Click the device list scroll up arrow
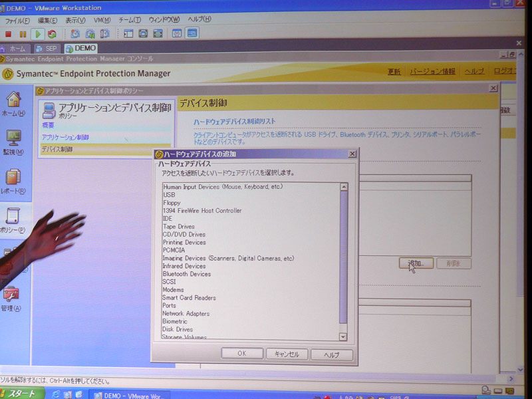The width and height of the screenshot is (532, 399). click(x=343, y=187)
